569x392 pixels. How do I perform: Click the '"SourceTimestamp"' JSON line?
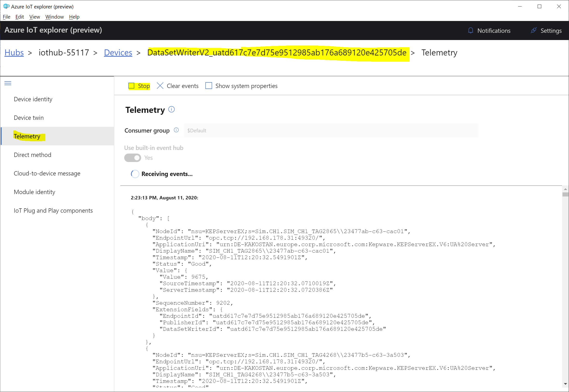click(x=248, y=284)
